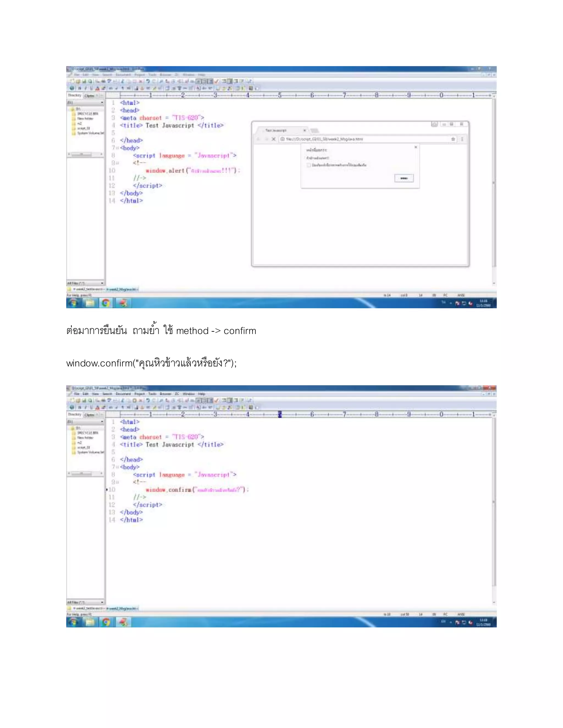Screen dimensions: 563x728
Task: Click File Explorer icon in upper taskbar
Action: [x=90, y=303]
